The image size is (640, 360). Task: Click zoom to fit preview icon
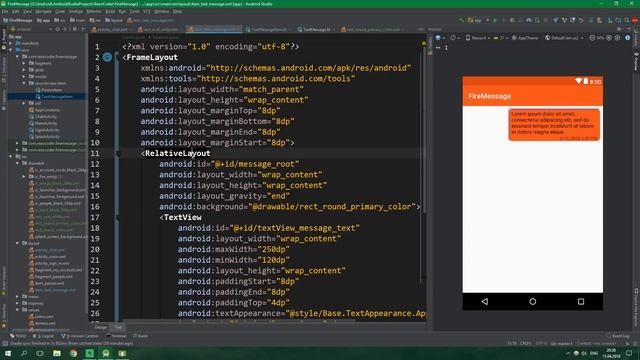point(617,38)
